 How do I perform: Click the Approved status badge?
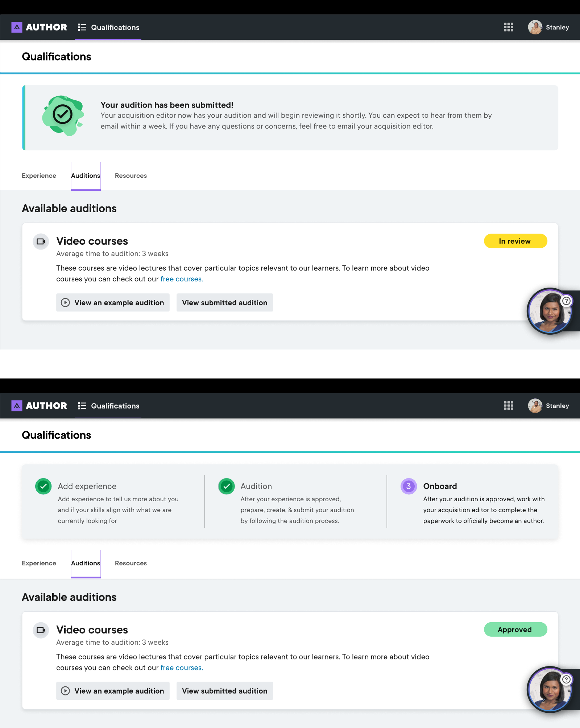pyautogui.click(x=515, y=629)
